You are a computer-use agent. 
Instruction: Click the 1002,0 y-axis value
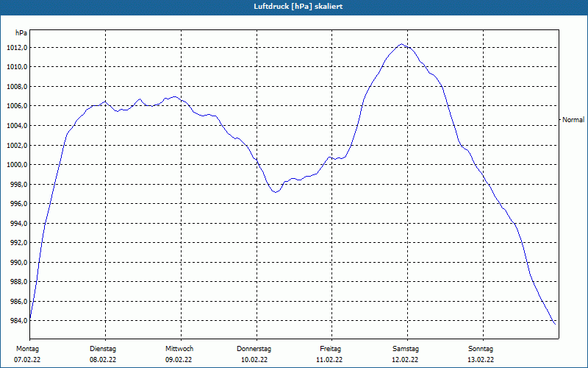click(17, 145)
